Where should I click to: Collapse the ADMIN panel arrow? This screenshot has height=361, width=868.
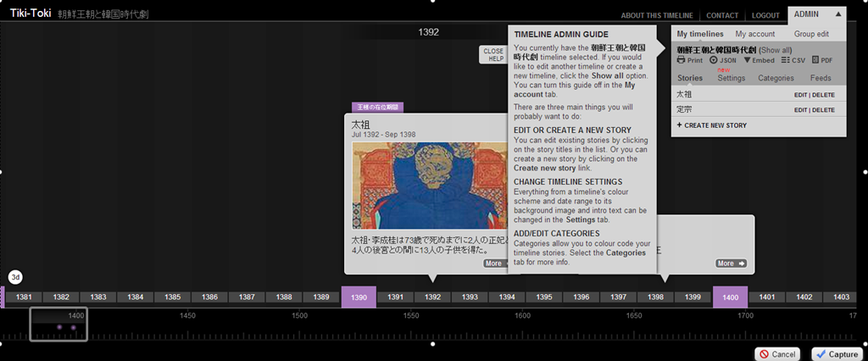pyautogui.click(x=837, y=14)
